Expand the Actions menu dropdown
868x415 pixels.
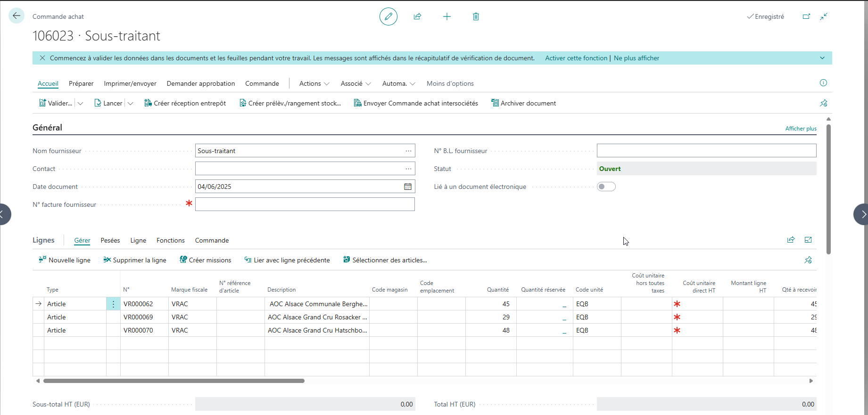tap(314, 83)
